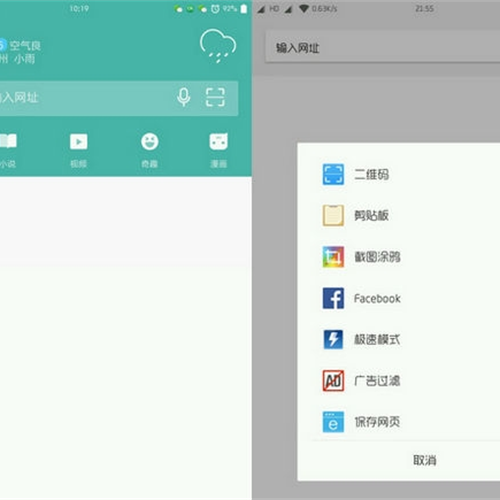The image size is (500, 500).
Task: Tap the battery status icon
Action: click(x=244, y=9)
